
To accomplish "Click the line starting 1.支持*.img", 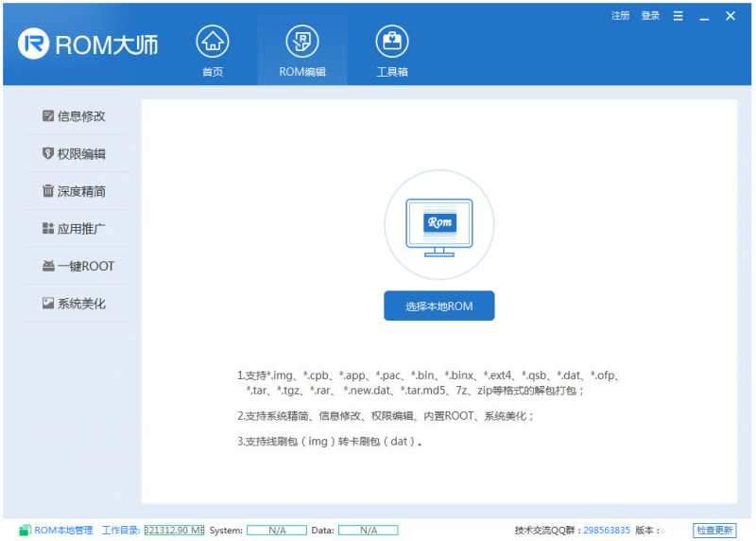I will (x=428, y=375).
